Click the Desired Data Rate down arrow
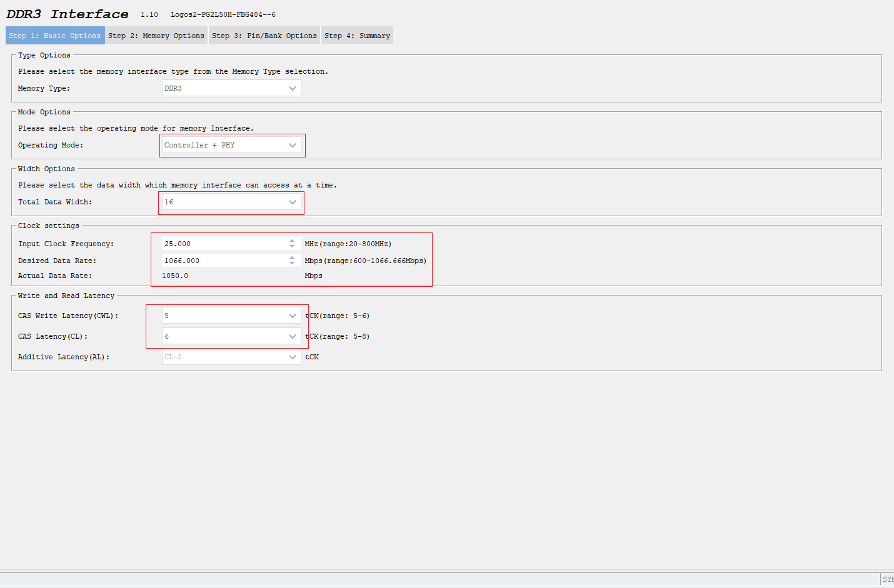This screenshot has width=894, height=588. 291,262
